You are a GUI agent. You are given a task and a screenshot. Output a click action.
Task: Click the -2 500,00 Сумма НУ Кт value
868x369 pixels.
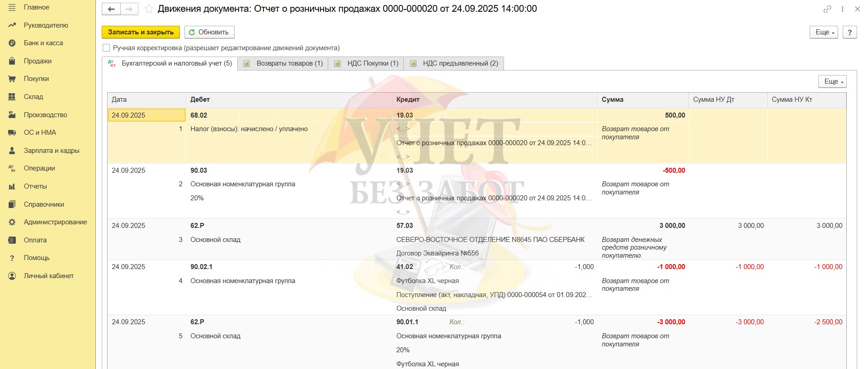(828, 322)
